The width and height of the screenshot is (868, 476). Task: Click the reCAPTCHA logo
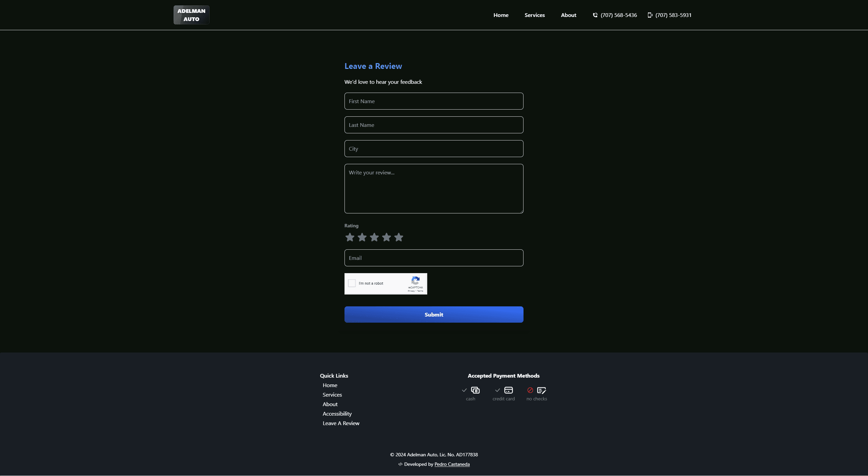tap(415, 281)
